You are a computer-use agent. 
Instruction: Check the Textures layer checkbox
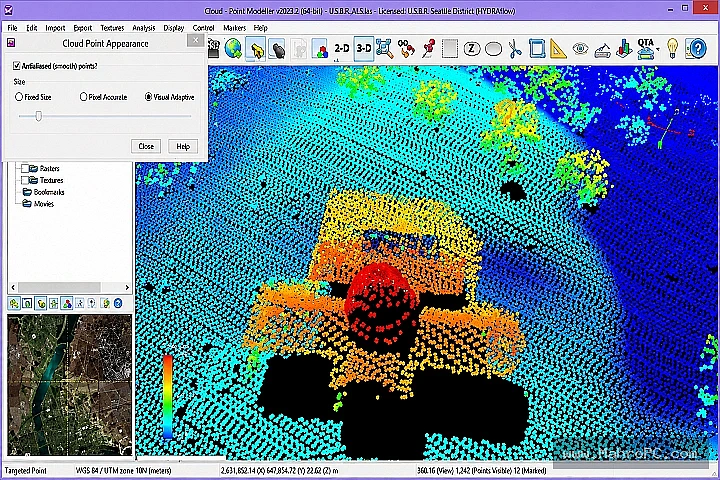25,180
